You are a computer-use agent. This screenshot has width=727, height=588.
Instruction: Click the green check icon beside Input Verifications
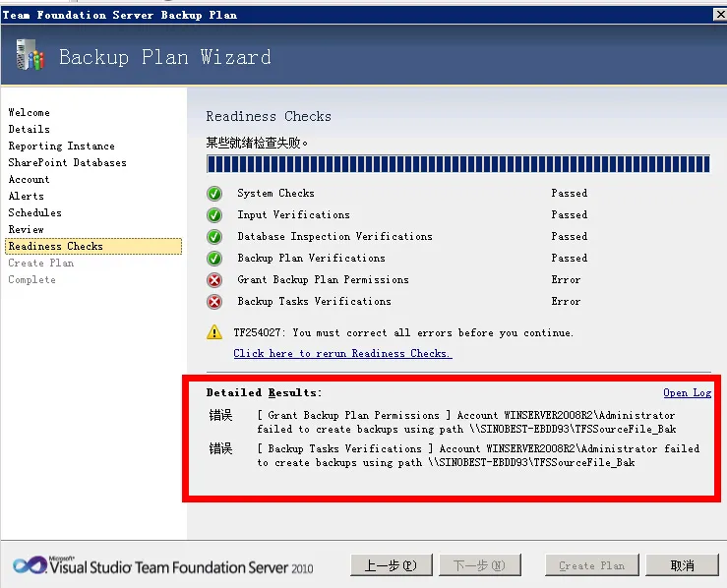click(x=214, y=215)
